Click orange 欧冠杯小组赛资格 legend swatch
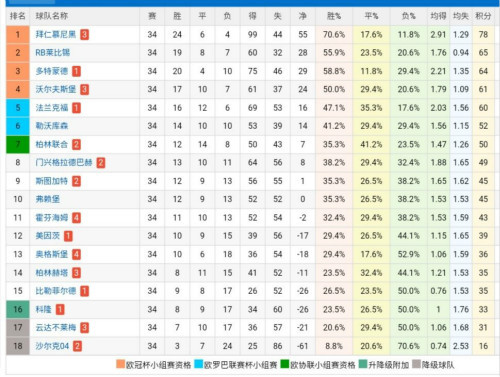This screenshot has width=500, height=377. [x=120, y=364]
